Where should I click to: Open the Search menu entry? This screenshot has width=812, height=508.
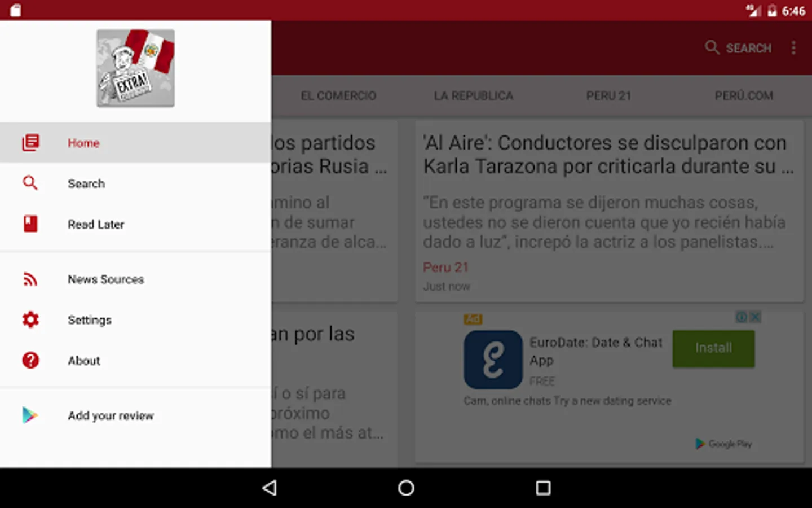(x=135, y=183)
